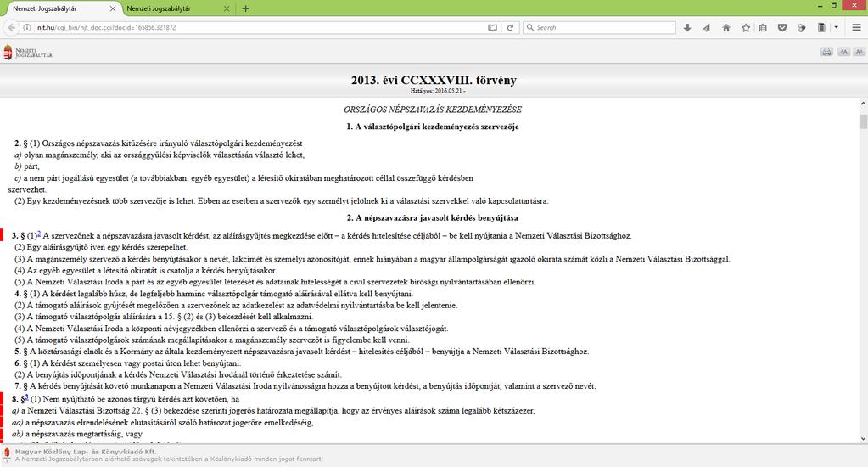
Task: Click line '(2) Egy aláírásgyűjtő íven egy kérdés szerepelhet.'
Action: click(x=101, y=247)
